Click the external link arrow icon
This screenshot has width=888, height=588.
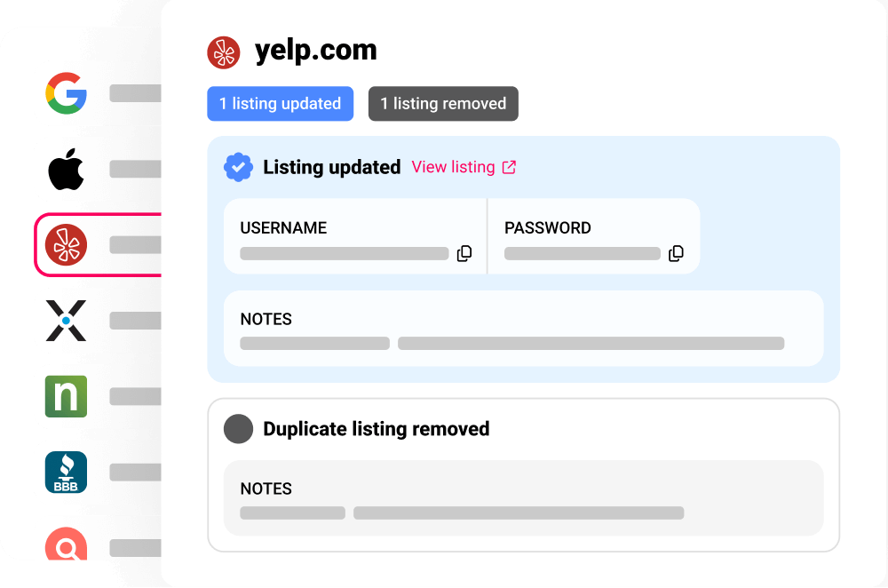click(x=509, y=167)
